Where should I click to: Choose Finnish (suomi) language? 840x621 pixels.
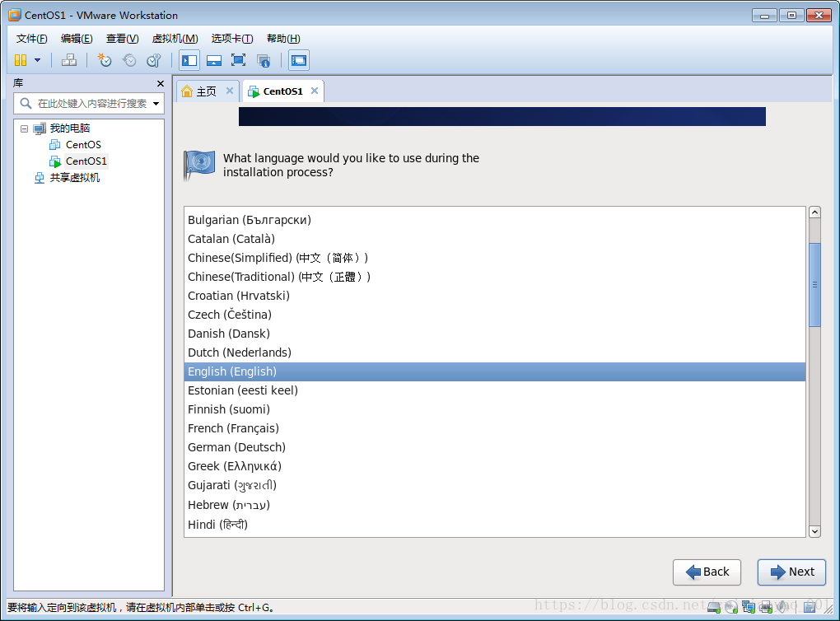coord(494,409)
